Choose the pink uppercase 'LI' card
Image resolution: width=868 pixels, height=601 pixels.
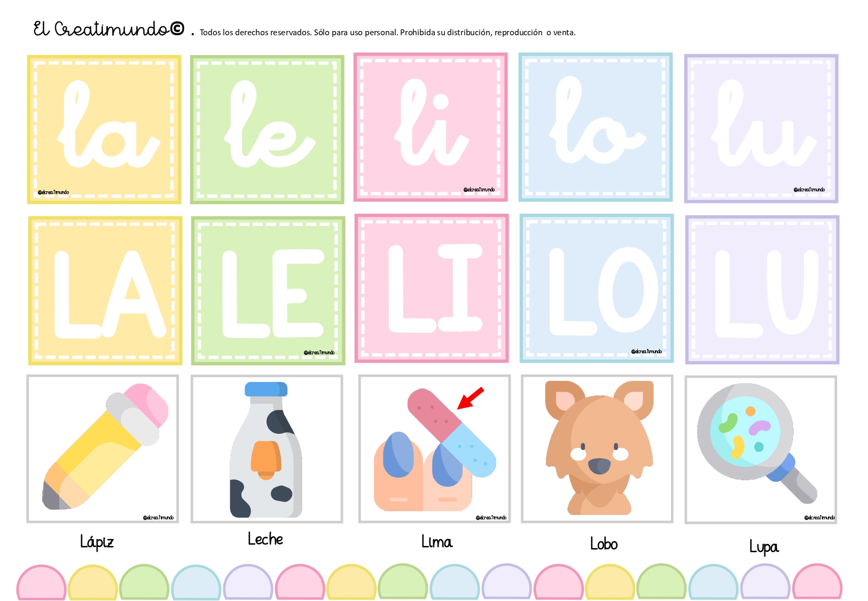432,288
